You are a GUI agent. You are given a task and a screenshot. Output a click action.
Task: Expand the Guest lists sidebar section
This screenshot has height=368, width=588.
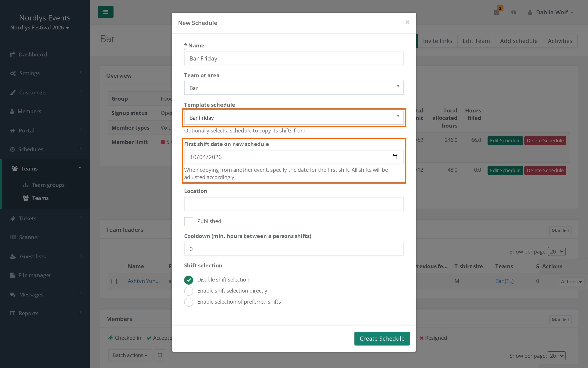coord(45,257)
